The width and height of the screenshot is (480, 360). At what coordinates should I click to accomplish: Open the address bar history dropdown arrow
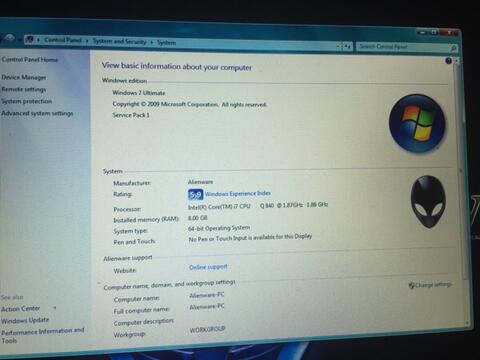(338, 46)
